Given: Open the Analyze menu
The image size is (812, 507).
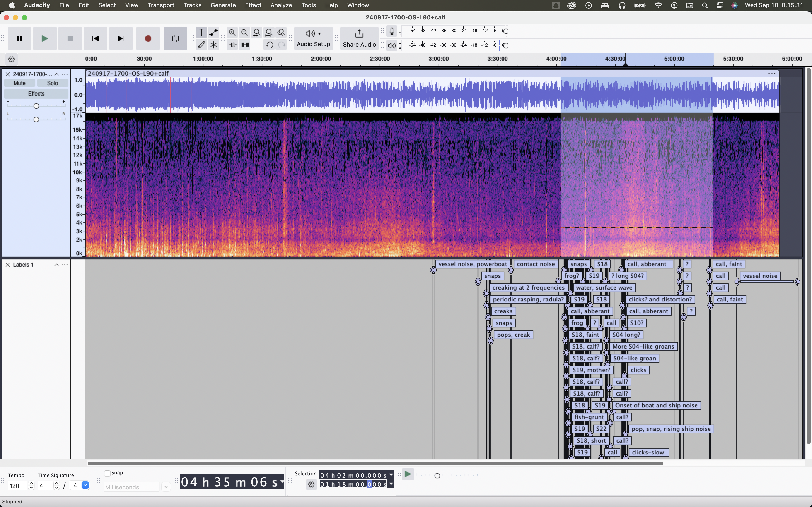Looking at the screenshot, I should (x=281, y=5).
